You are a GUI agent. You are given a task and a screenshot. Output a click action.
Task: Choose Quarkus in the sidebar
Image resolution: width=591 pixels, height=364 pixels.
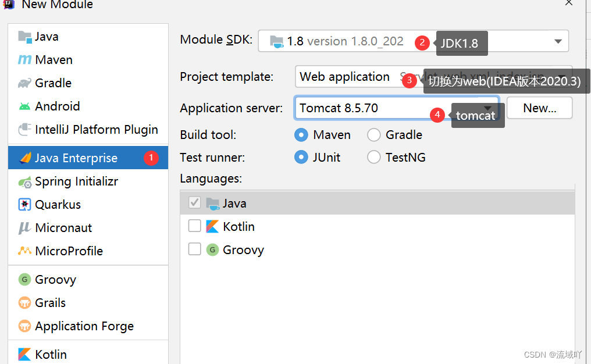(88, 205)
